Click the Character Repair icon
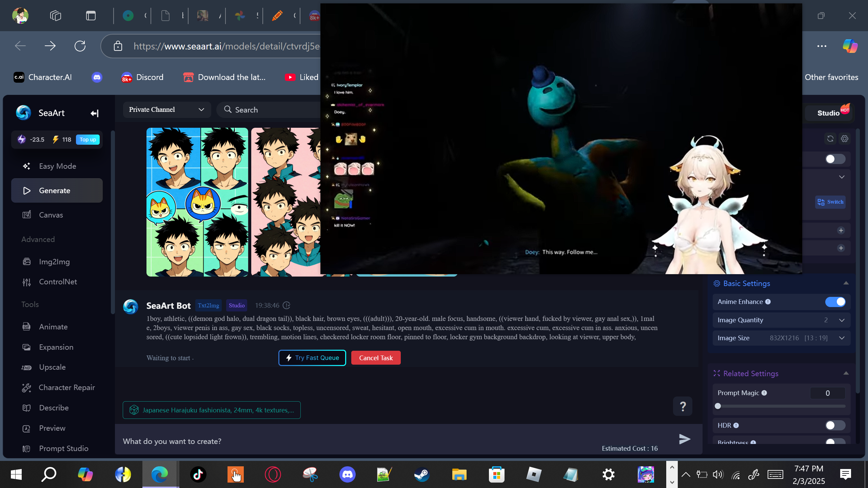 [x=26, y=388]
